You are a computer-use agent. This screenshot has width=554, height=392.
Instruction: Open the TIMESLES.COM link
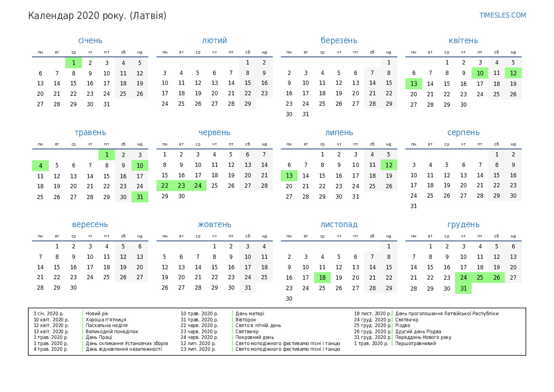click(x=502, y=15)
